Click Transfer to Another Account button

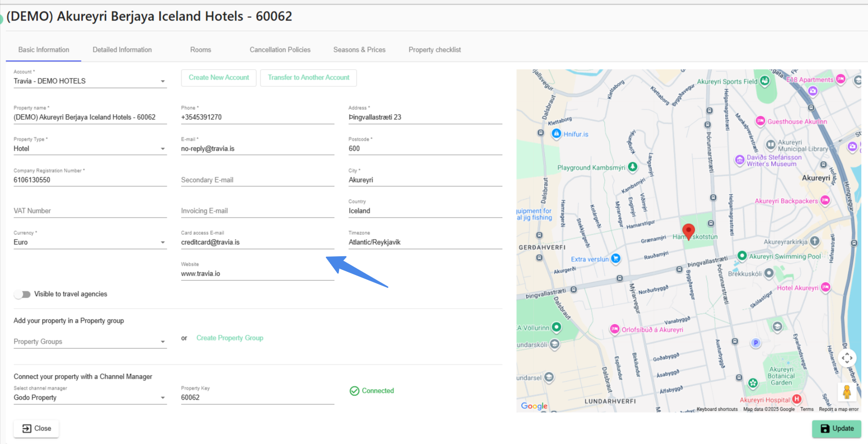(309, 77)
